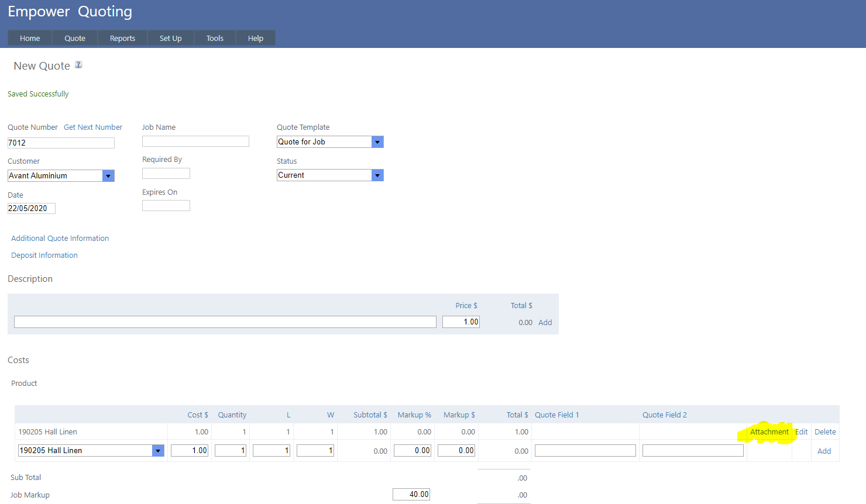866x504 pixels.
Task: Click the help icon beside New Quote
Action: pyautogui.click(x=78, y=65)
